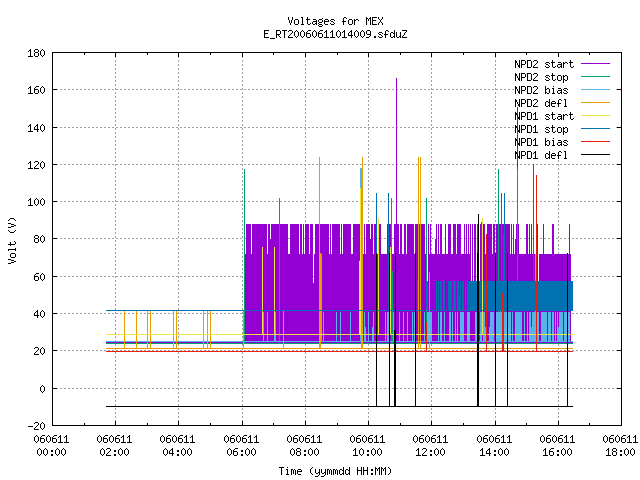Click the Volt (V) y-axis label
This screenshot has width=640, height=480.
tap(13, 240)
